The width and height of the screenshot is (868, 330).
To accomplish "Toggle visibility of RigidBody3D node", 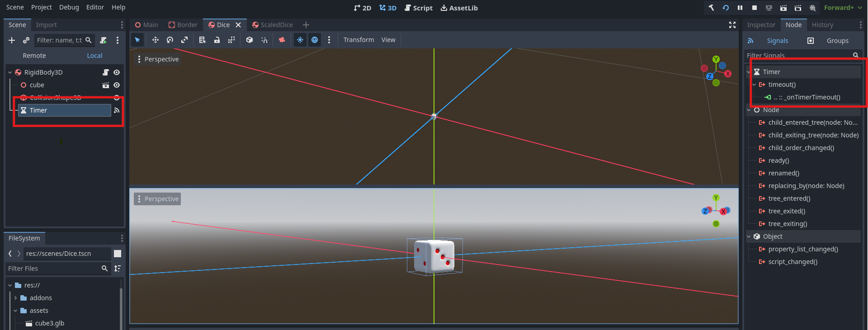I will point(117,72).
